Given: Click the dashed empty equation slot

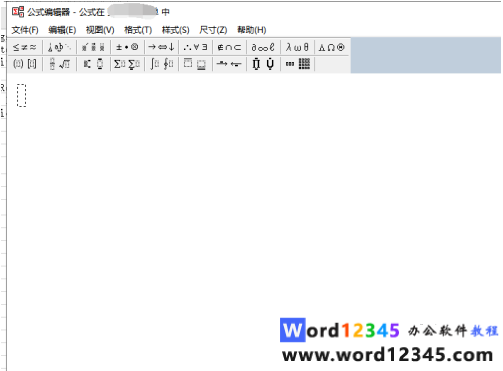Looking at the screenshot, I should point(21,96).
